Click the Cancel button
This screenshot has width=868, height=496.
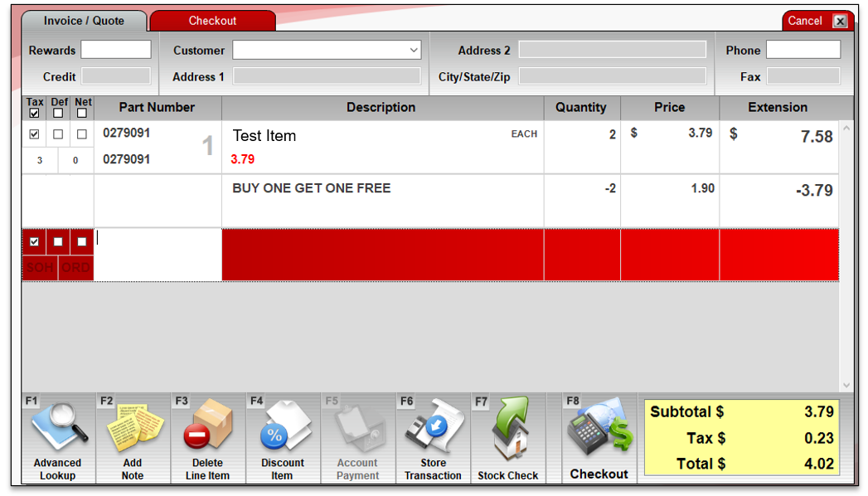point(804,22)
